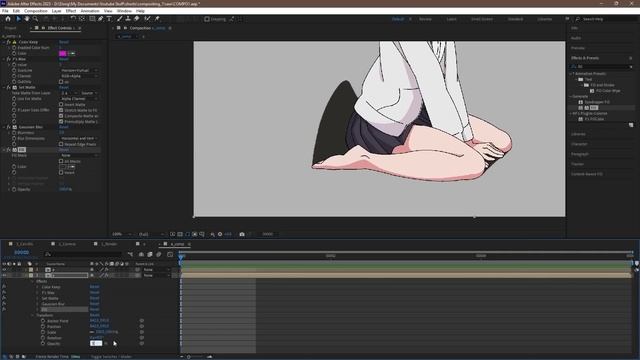Collapse the Set Matte effect twirl
This screenshot has height=360, width=640.
pos(4,87)
